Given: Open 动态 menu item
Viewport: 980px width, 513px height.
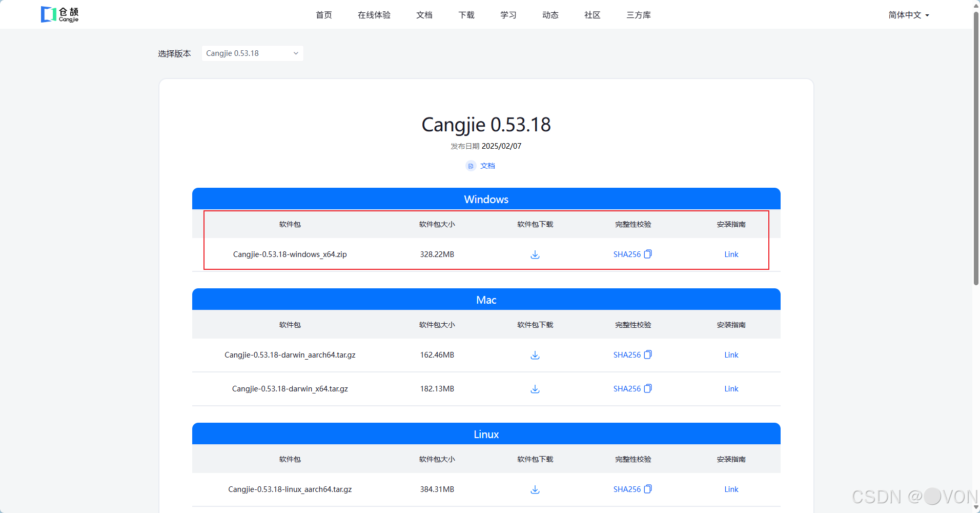Looking at the screenshot, I should [x=550, y=15].
